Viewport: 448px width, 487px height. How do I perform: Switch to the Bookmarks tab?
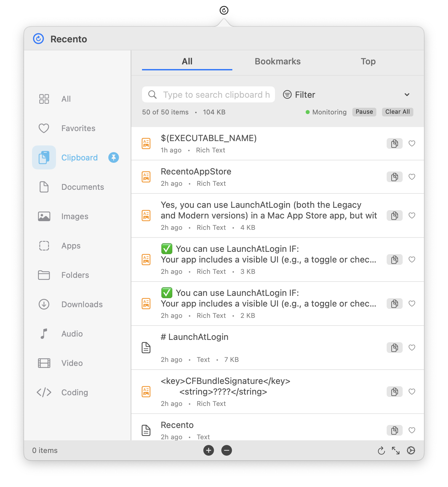pos(277,61)
